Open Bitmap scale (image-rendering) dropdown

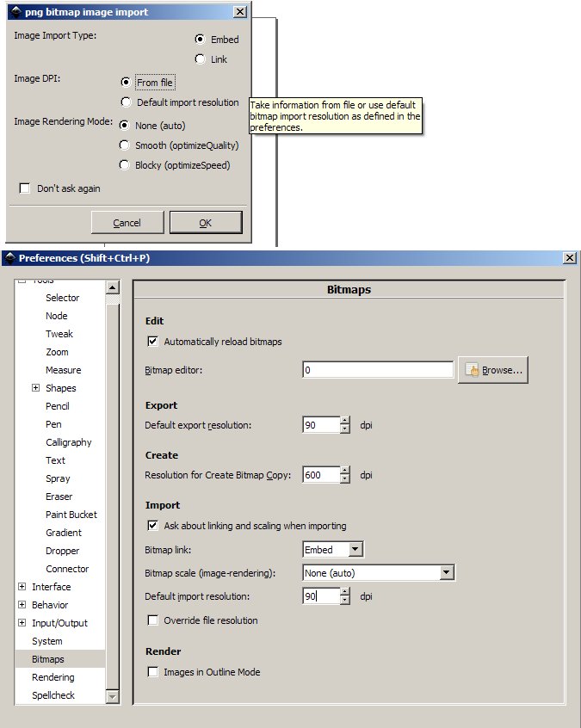coord(378,572)
